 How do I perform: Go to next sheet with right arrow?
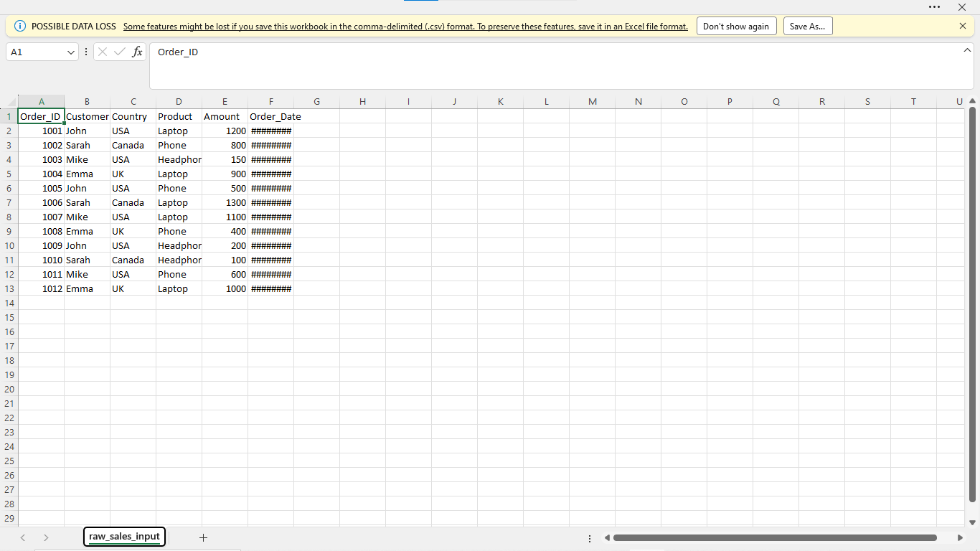click(46, 537)
